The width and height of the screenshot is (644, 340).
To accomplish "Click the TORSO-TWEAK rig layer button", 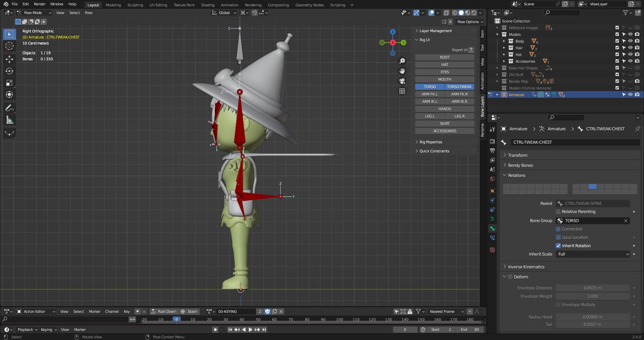I will [x=459, y=87].
